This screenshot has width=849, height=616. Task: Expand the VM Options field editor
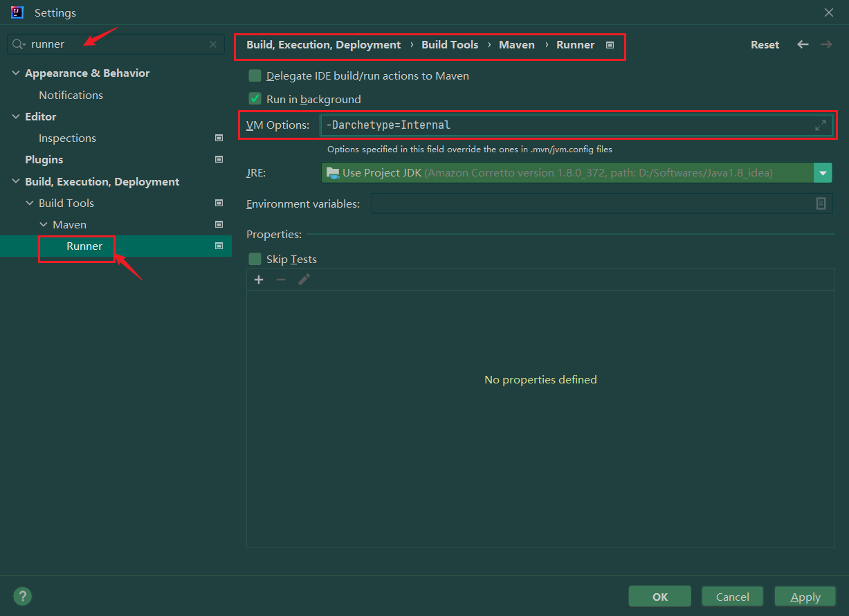coord(821,125)
